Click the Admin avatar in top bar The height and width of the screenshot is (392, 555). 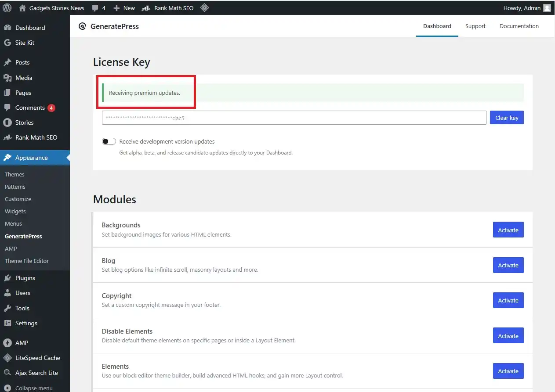[x=547, y=8]
